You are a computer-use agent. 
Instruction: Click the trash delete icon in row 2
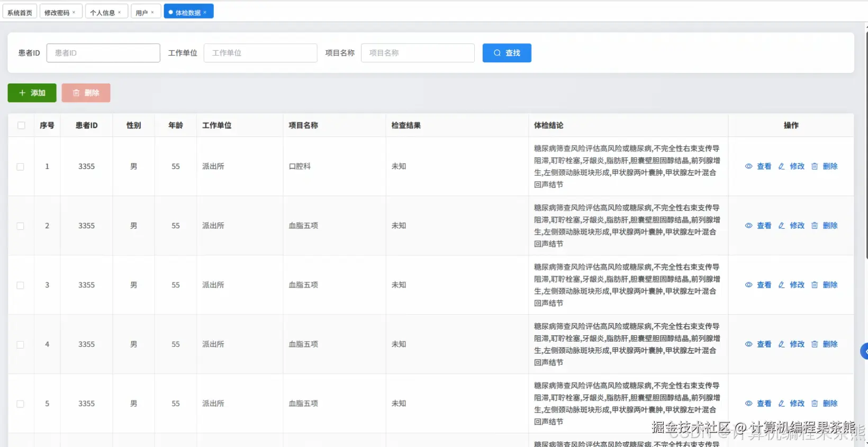click(815, 226)
